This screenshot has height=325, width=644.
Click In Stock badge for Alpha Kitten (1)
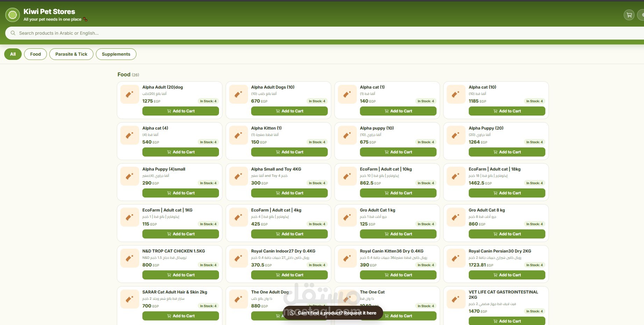pos(317,142)
